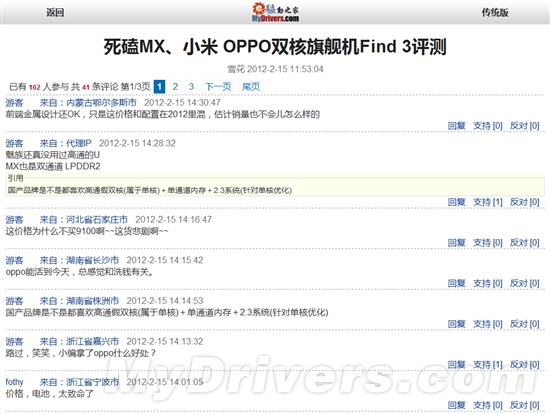550x414 pixels.
Task: Click the MyDrivers.com logo
Action: coord(275,12)
